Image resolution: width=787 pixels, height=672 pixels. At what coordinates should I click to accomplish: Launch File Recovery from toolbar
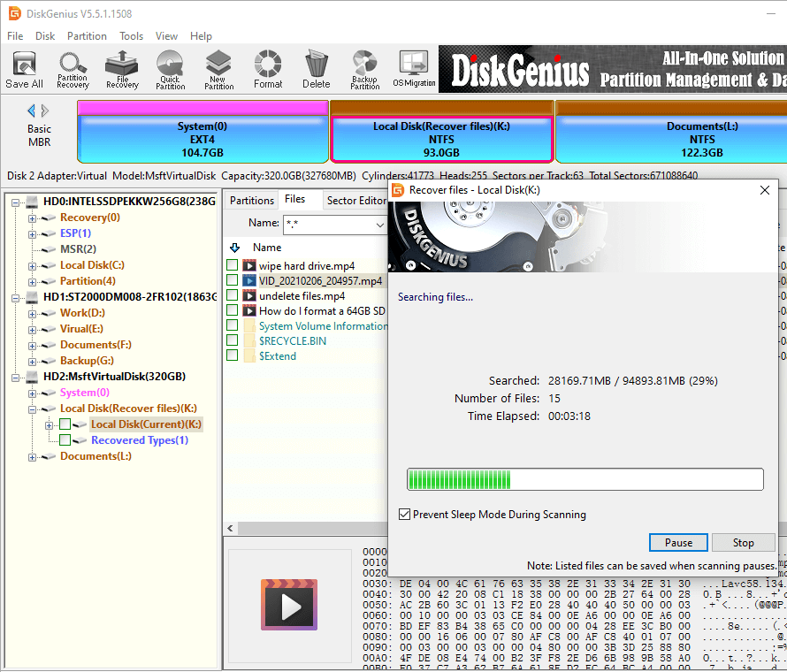[x=122, y=70]
